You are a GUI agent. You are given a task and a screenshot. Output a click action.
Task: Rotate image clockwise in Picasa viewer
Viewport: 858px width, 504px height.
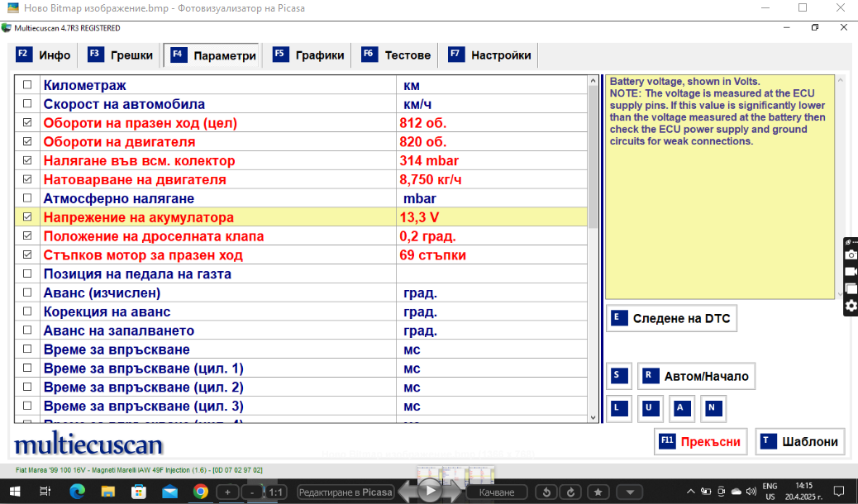[x=570, y=492]
